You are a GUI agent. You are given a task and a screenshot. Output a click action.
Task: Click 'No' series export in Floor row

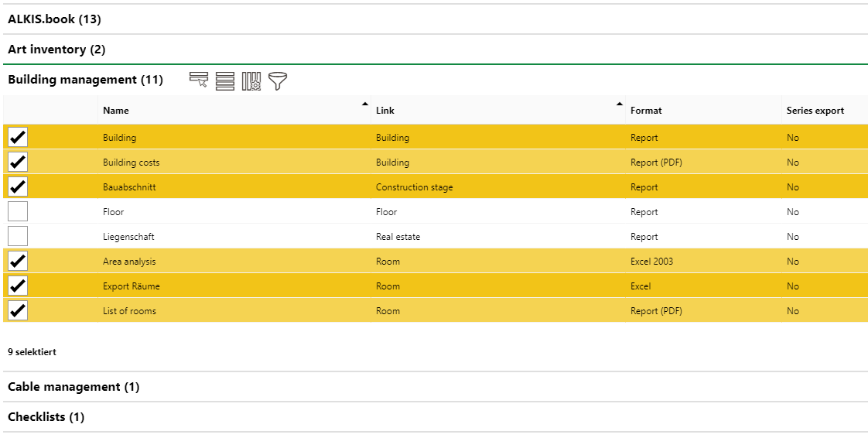click(x=793, y=211)
